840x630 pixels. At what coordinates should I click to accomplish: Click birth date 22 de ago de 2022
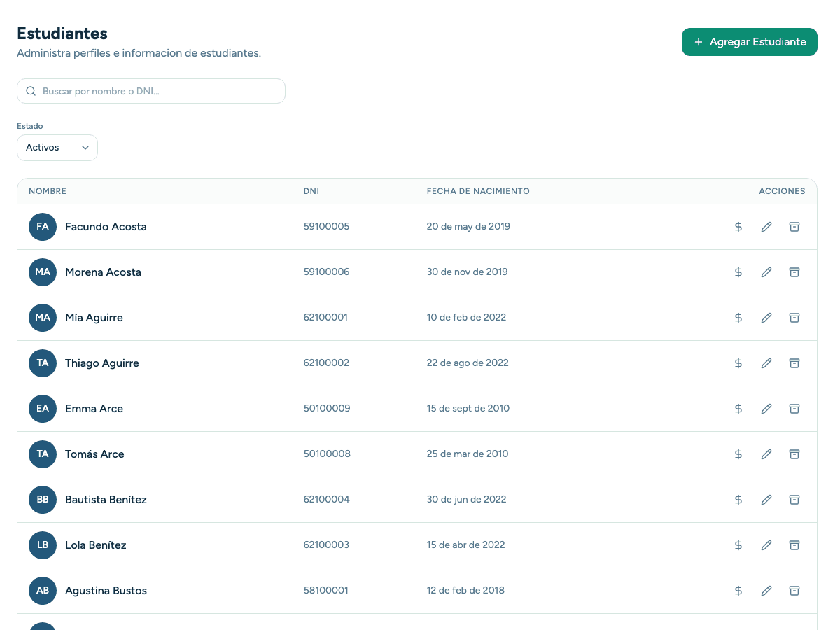[x=468, y=363]
